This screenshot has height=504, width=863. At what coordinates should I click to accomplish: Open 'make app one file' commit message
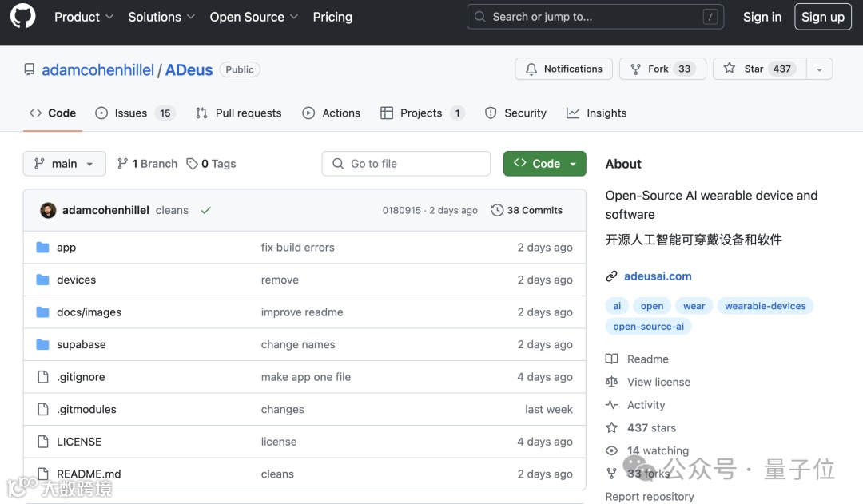pos(306,377)
